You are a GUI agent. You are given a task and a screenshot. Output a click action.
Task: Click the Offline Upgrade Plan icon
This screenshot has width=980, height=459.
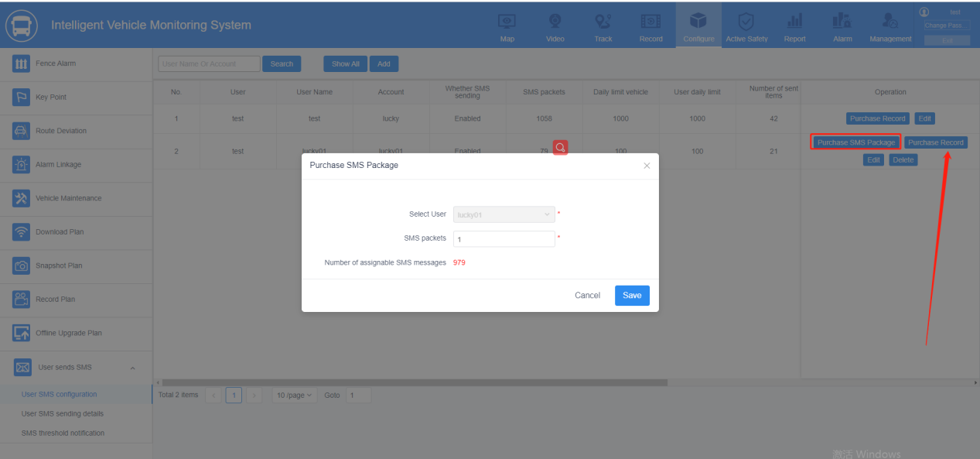21,334
